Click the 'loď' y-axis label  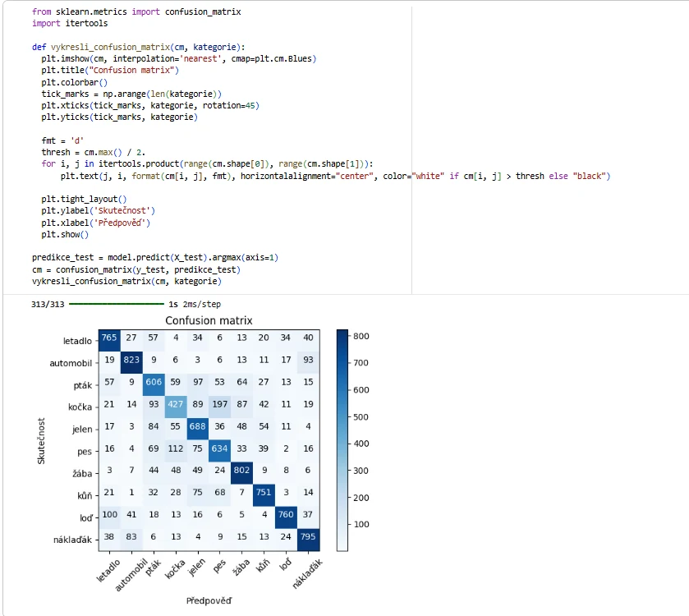[86, 518]
